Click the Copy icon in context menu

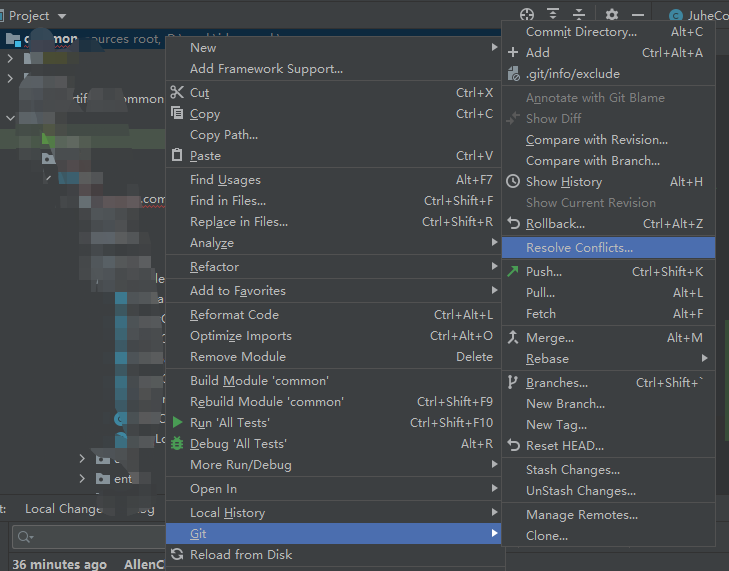pos(177,113)
